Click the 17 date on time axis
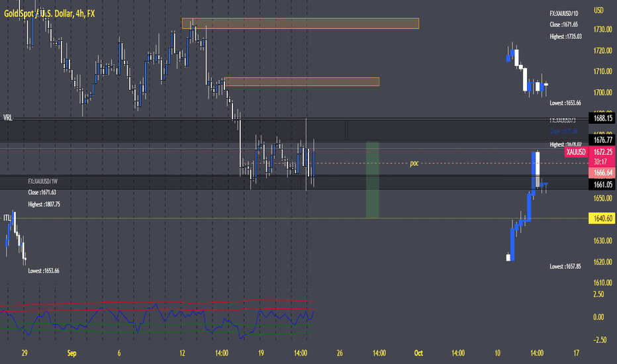 click(x=576, y=353)
